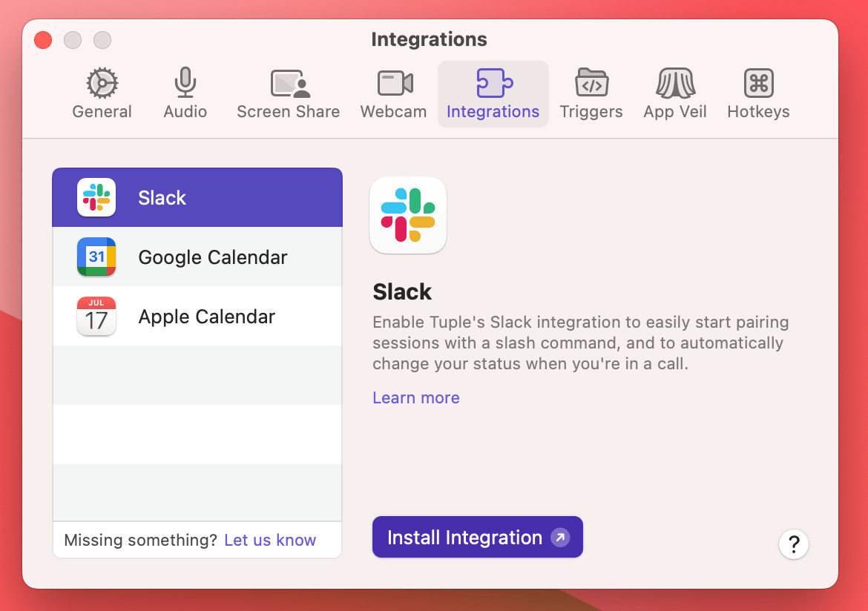Screen dimensions: 868x611
Task: Click the arrow icon on Install Integration
Action: [x=560, y=537]
